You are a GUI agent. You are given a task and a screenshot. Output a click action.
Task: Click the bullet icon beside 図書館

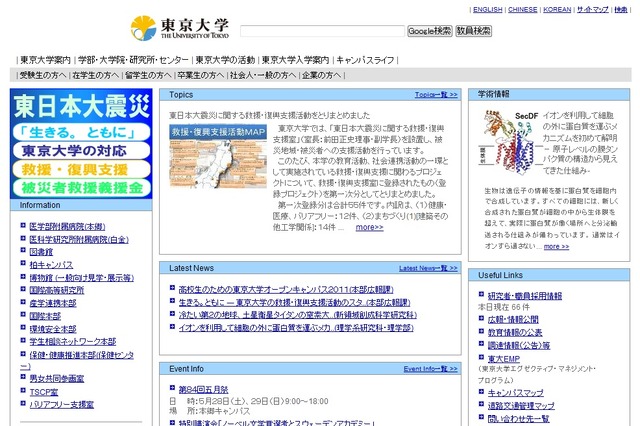pos(23,250)
